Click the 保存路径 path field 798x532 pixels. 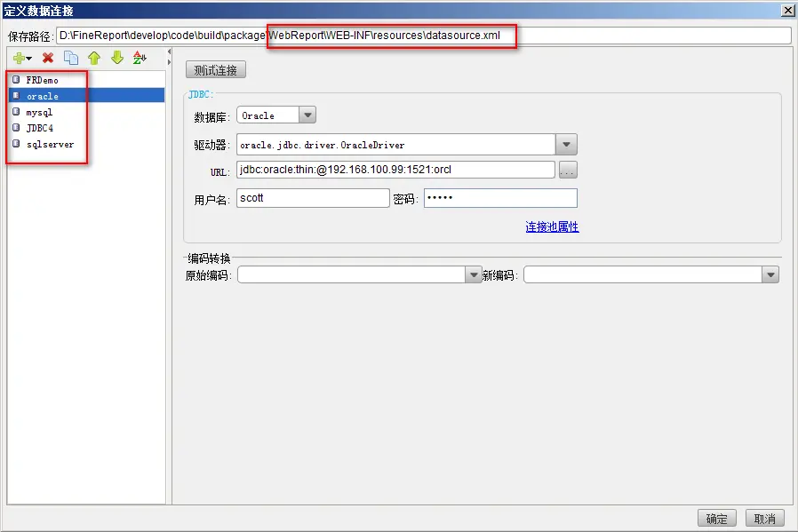(423, 36)
